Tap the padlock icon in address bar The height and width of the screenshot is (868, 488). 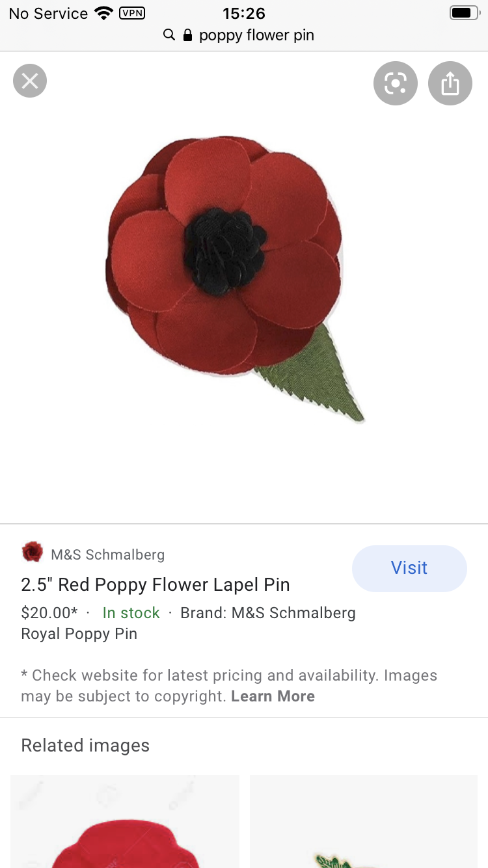pos(188,35)
